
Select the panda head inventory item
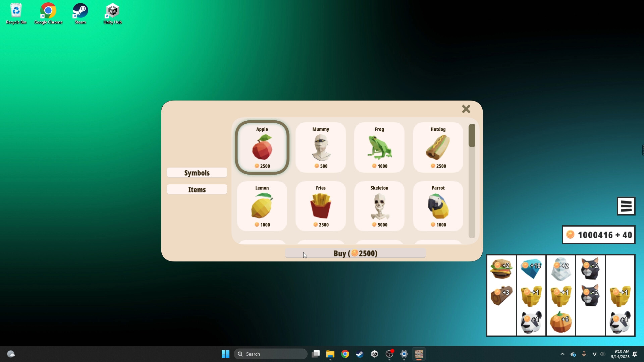click(x=531, y=321)
